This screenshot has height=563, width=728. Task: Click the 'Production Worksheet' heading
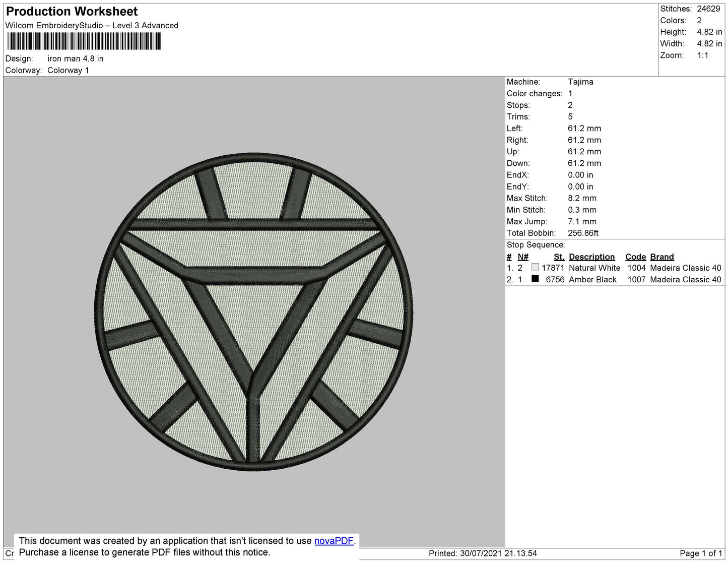(x=72, y=11)
